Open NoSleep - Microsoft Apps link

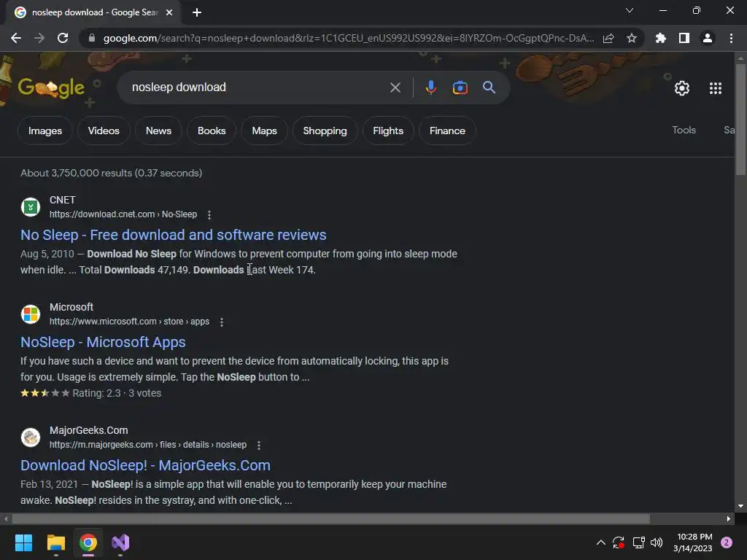coord(103,342)
